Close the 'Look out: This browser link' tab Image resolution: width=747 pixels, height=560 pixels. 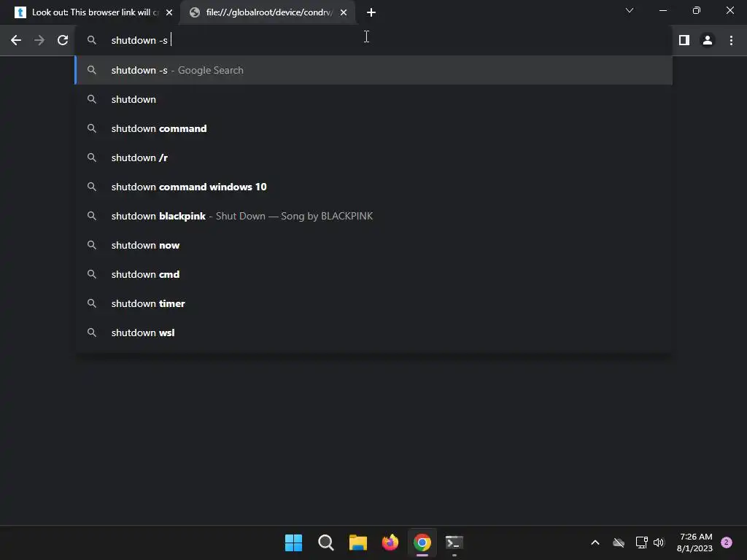(169, 12)
